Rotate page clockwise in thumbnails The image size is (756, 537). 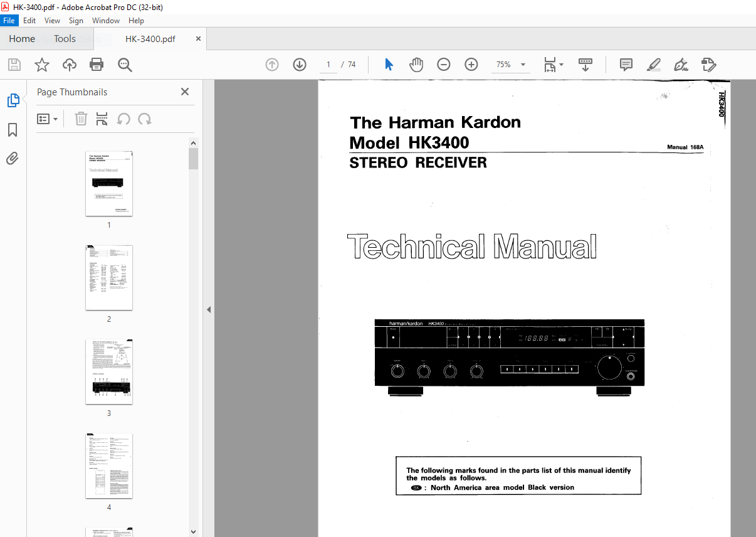pyautogui.click(x=145, y=119)
